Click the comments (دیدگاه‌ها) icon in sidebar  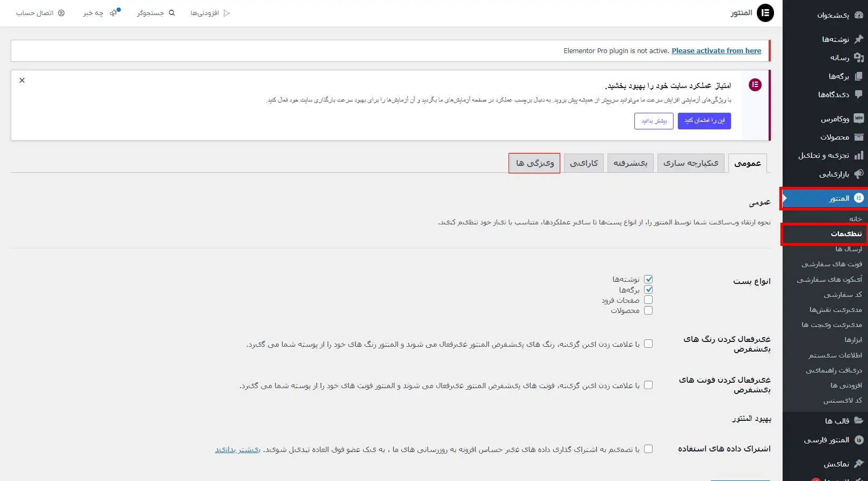tap(858, 94)
